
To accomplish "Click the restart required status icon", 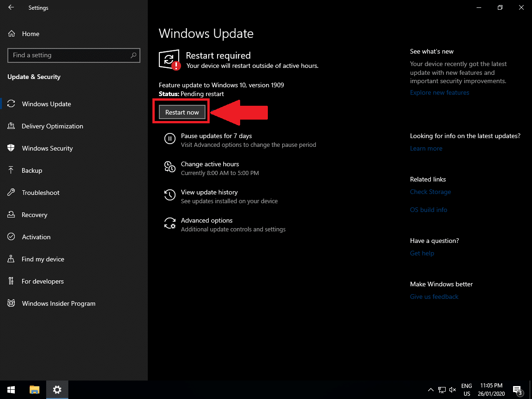I will (x=169, y=60).
